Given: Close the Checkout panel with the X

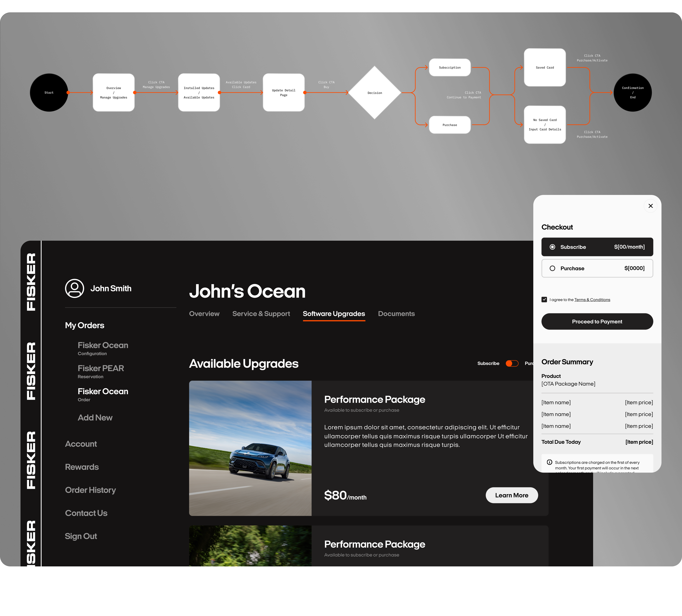Looking at the screenshot, I should tap(650, 206).
